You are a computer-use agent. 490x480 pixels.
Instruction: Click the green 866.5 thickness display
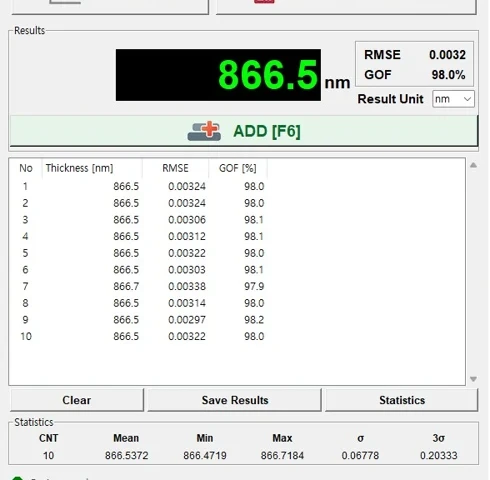click(218, 75)
